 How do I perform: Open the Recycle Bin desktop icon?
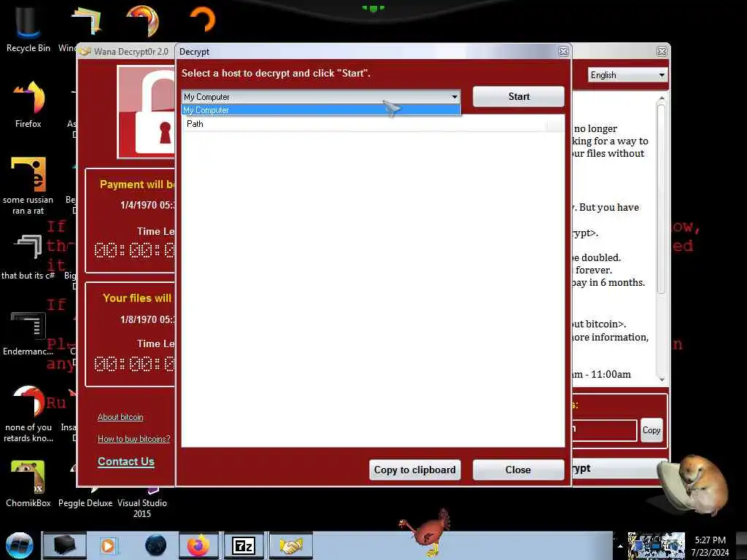tap(28, 28)
